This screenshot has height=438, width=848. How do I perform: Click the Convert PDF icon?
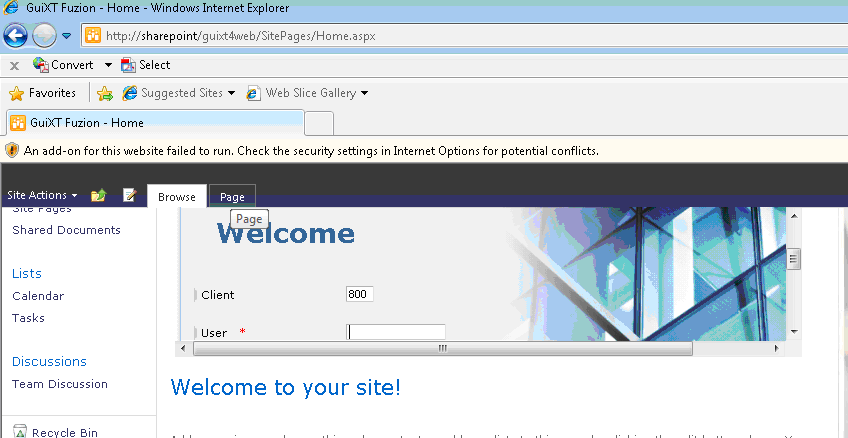[x=41, y=65]
